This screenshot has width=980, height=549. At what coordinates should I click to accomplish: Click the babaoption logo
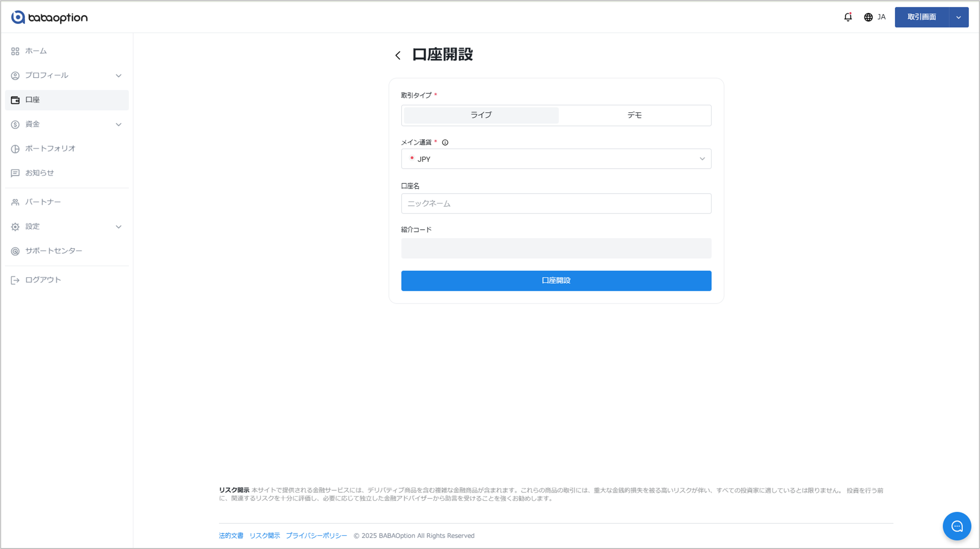49,17
